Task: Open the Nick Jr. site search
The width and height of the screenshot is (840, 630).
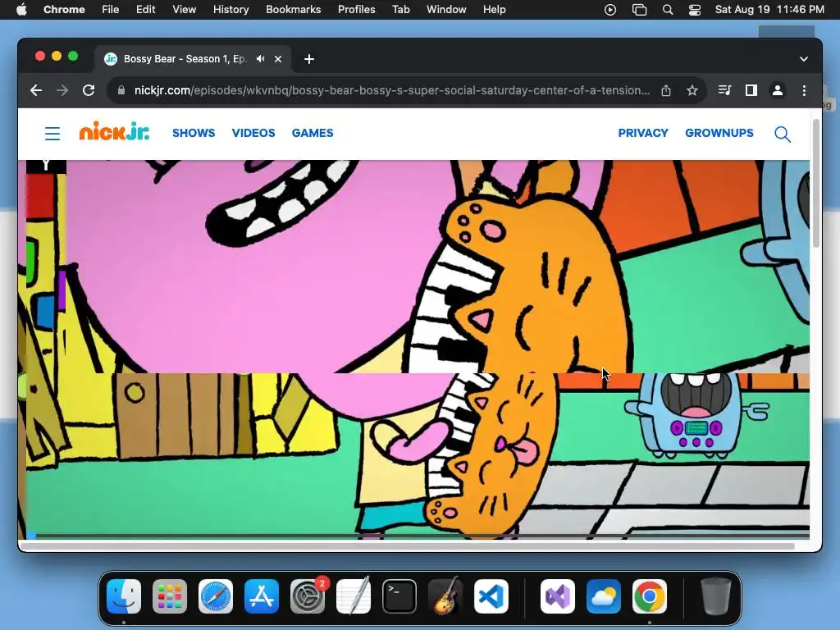Action: (x=782, y=134)
